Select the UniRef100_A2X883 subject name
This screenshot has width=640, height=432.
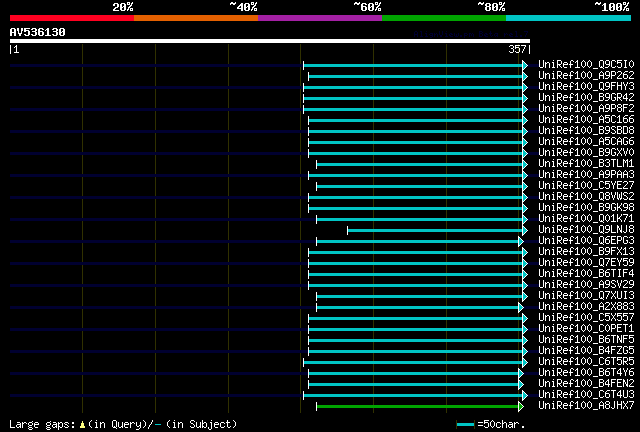586,307
